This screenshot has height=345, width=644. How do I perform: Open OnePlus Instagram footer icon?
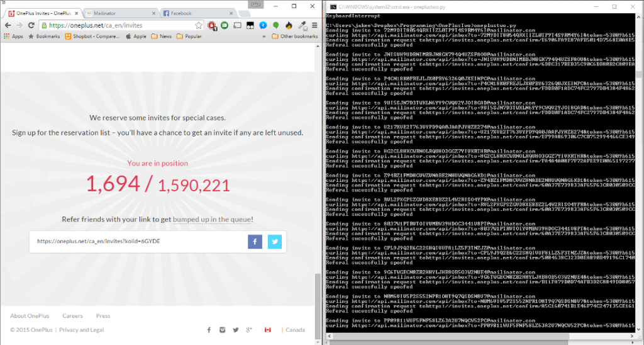(222, 330)
